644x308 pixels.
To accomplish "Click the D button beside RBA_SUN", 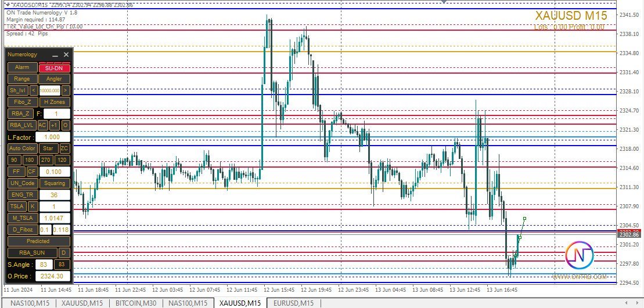I will coord(64,253).
